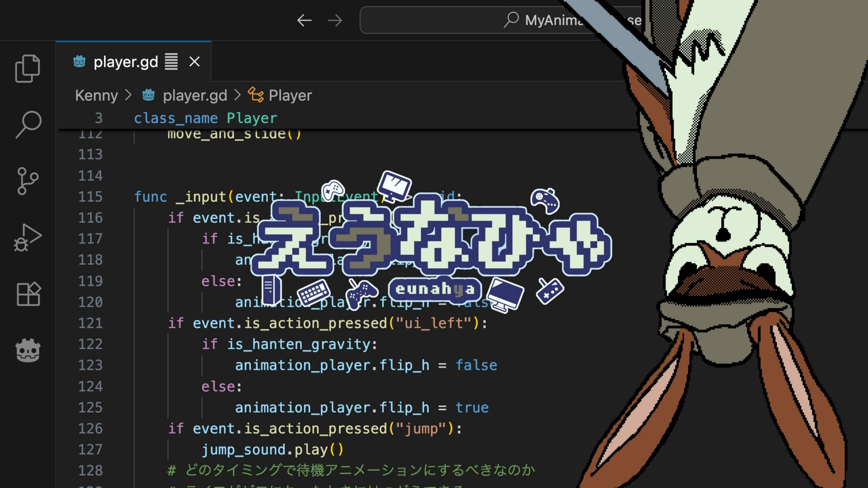Click the player.gd breadcrumb item
The height and width of the screenshot is (488, 868).
[x=195, y=95]
